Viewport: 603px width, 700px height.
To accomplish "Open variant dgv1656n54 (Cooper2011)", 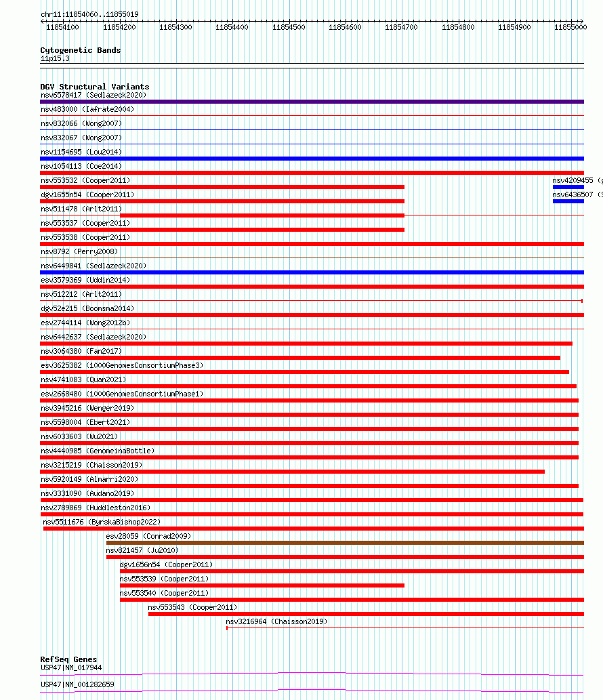I will pos(166,565).
